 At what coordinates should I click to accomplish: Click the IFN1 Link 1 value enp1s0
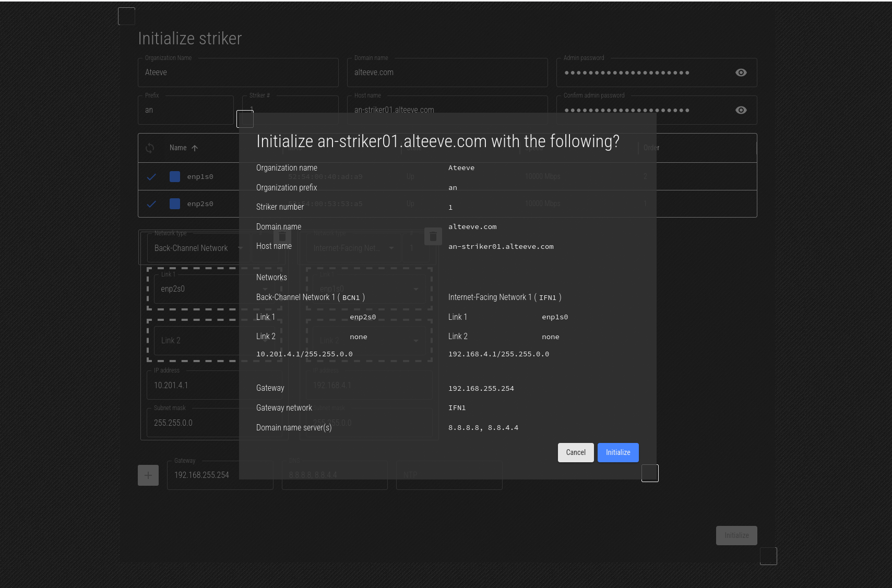[555, 317]
